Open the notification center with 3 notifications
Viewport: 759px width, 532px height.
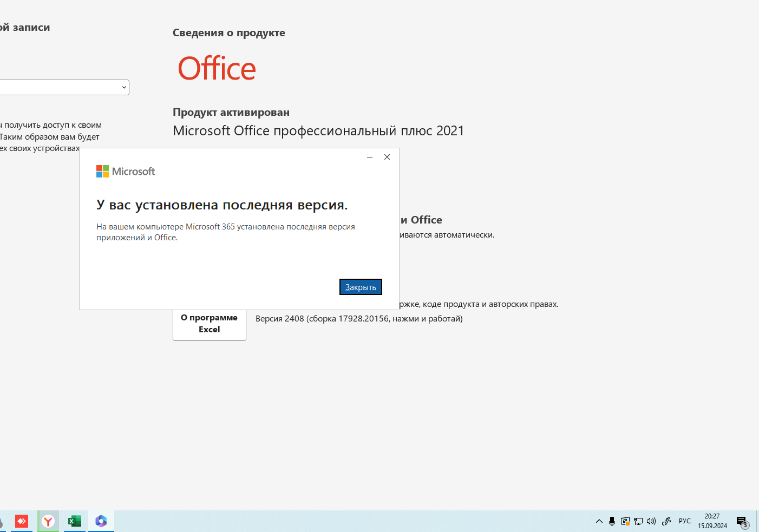[742, 522]
